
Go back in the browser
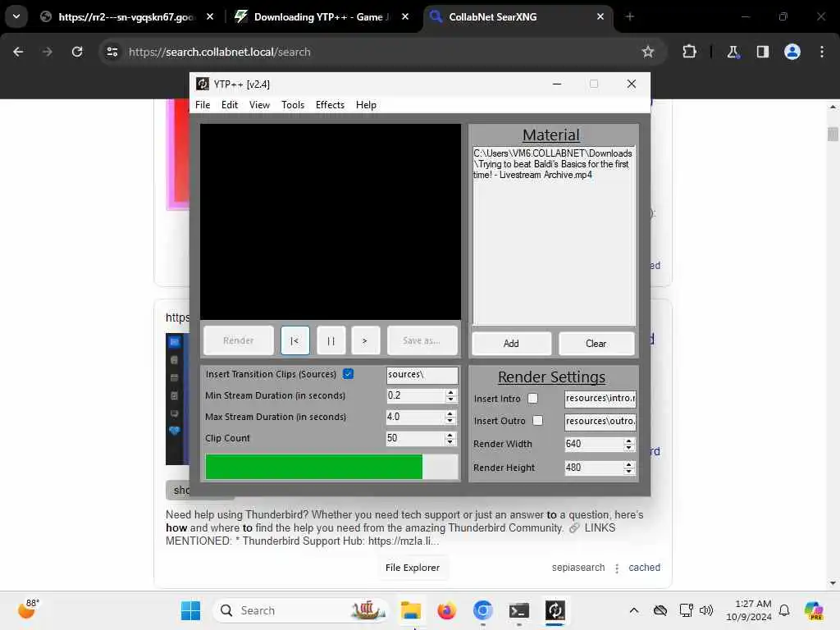[x=18, y=52]
